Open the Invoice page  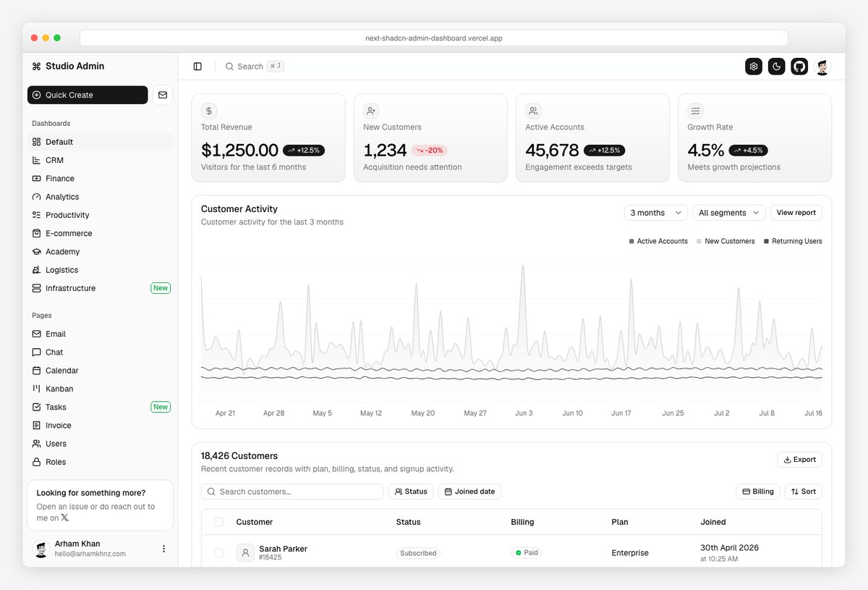[x=100, y=426]
